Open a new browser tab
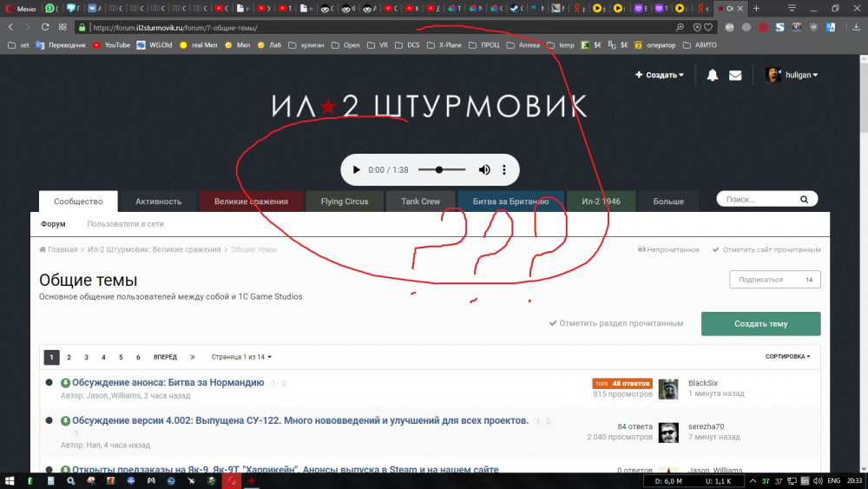The image size is (868, 489). pyautogui.click(x=756, y=9)
